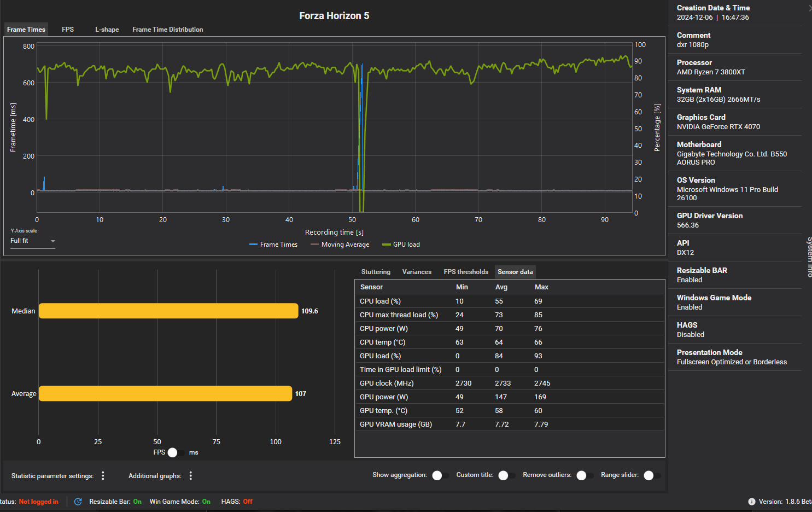Click the Average value '107'
Viewport: 812px width, 512px height.
(x=301, y=394)
